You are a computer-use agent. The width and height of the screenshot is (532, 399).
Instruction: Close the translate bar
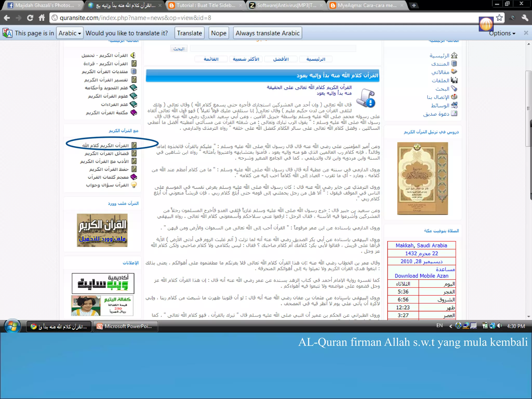point(526,33)
